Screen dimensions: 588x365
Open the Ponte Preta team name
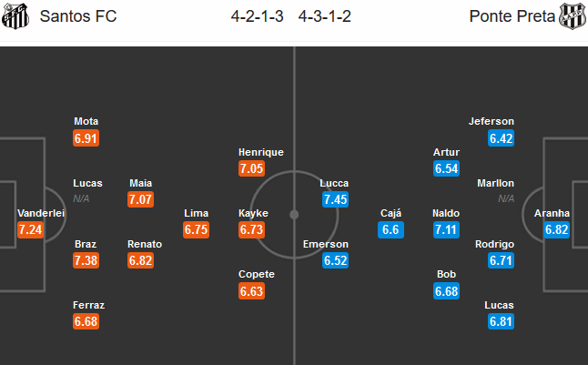(x=512, y=16)
